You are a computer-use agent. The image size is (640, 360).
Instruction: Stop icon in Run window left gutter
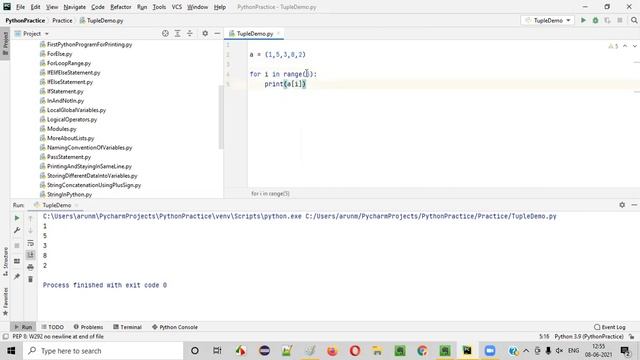coord(17,245)
